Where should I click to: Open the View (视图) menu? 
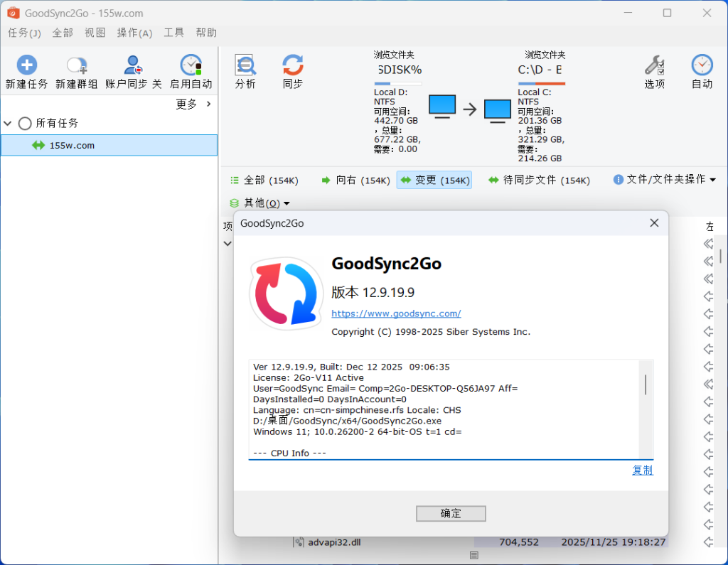pos(95,33)
